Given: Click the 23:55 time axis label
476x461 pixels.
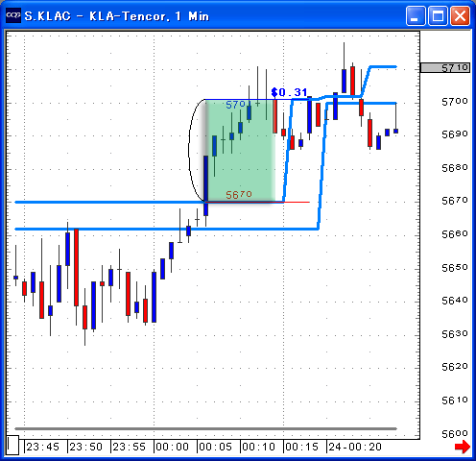Looking at the screenshot, I should pos(130,447).
